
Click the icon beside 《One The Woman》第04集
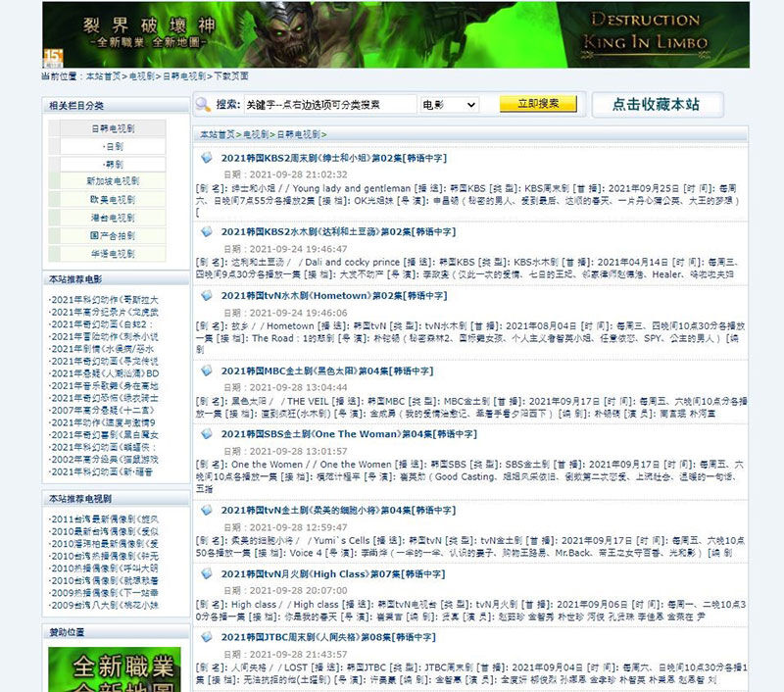coord(208,435)
